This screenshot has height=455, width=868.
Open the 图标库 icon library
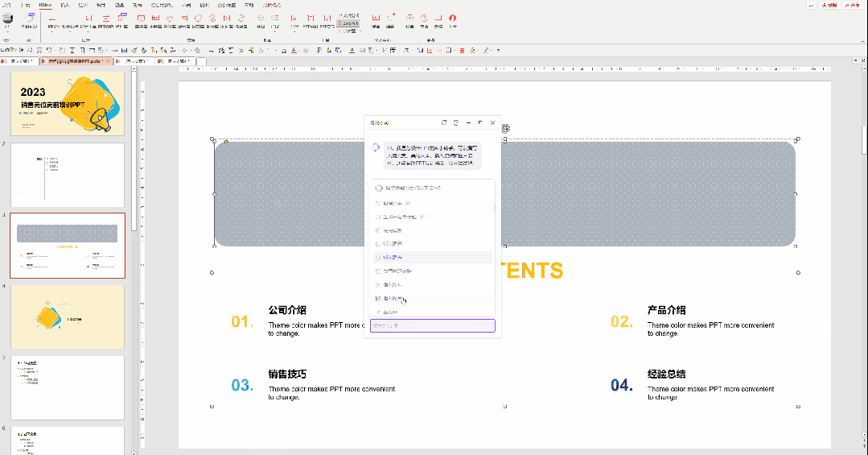(x=212, y=21)
